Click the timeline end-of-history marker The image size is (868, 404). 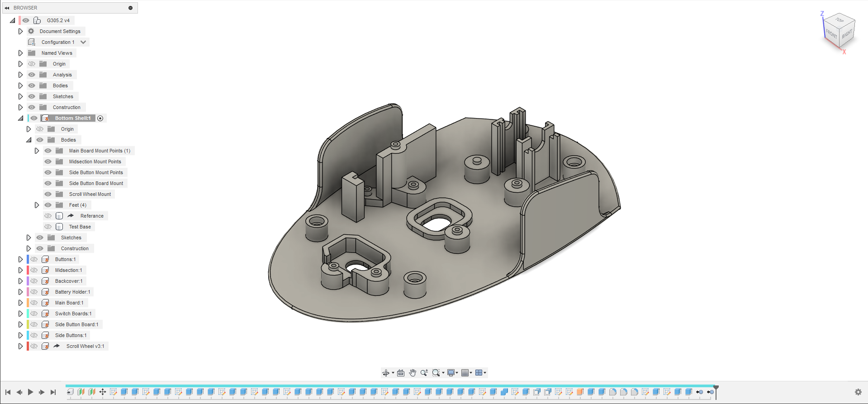click(716, 392)
